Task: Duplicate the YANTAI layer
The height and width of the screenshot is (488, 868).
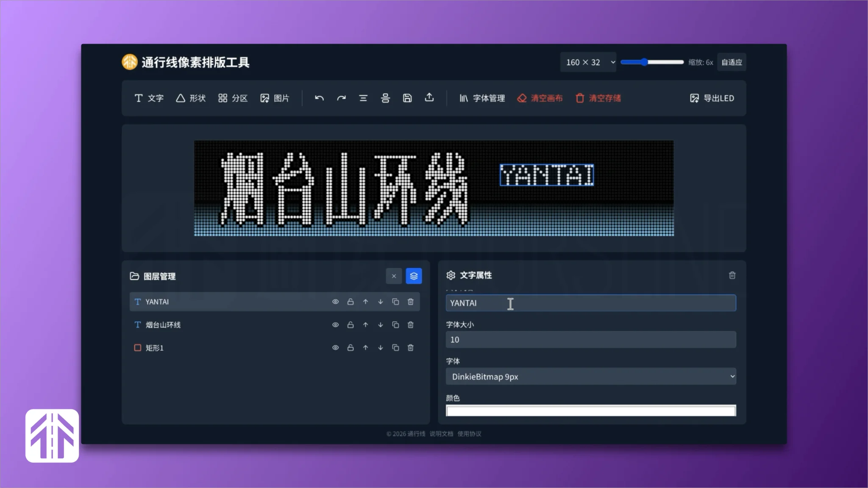Action: tap(395, 302)
